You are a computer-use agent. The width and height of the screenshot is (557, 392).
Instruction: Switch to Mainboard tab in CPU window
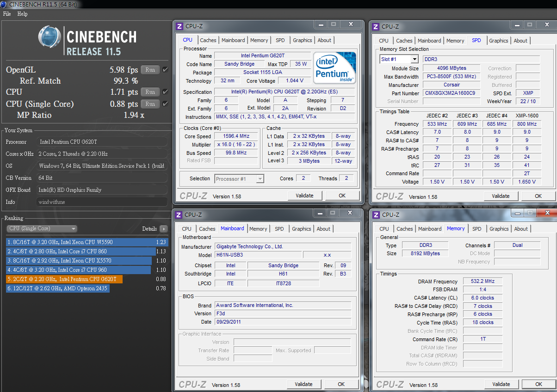(x=233, y=40)
